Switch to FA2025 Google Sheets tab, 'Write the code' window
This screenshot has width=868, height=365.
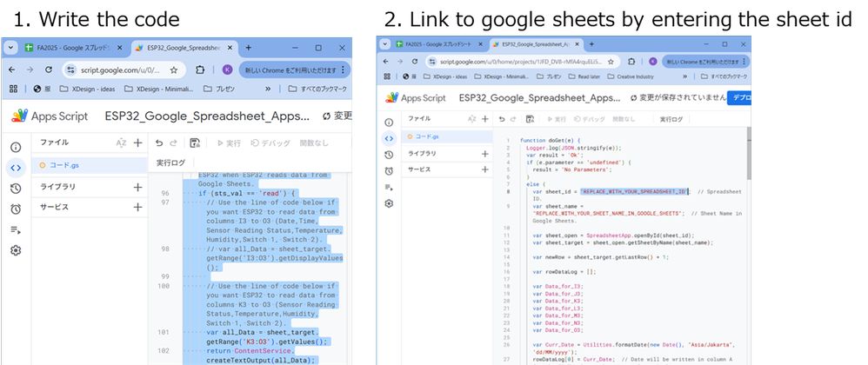(x=74, y=48)
